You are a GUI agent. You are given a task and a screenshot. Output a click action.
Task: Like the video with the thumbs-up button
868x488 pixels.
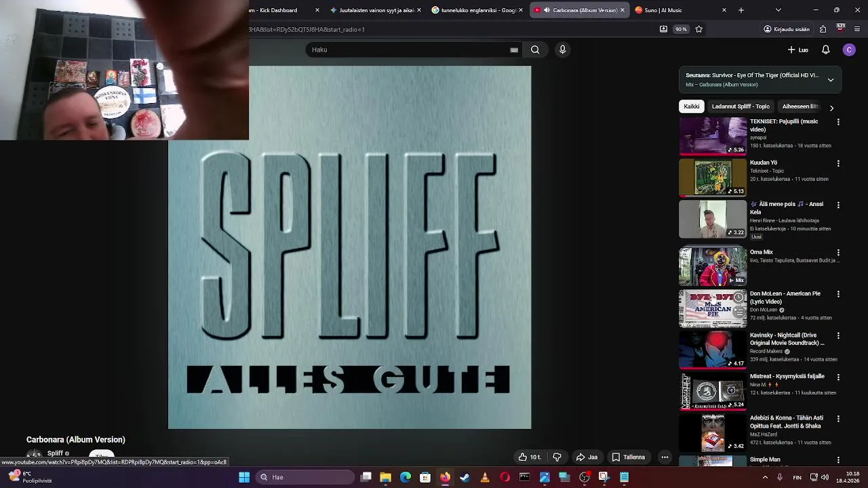[530, 457]
